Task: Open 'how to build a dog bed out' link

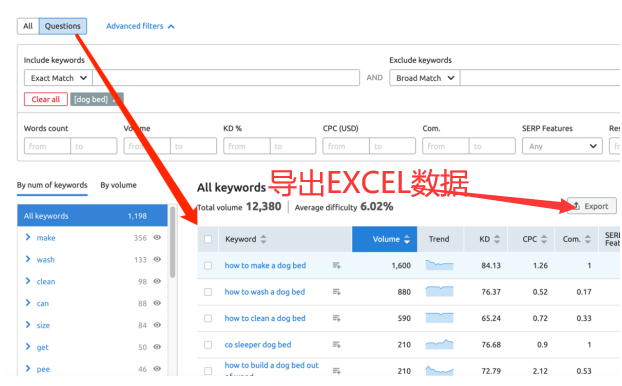Action: 271,365
